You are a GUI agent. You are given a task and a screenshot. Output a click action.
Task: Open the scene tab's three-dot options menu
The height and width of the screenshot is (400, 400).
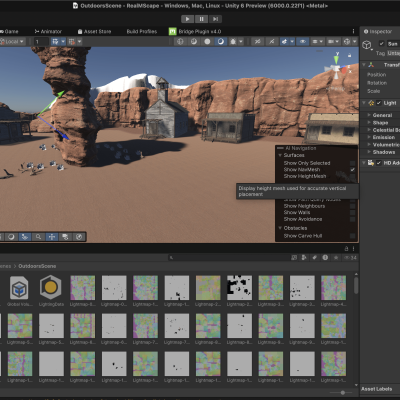(353, 31)
